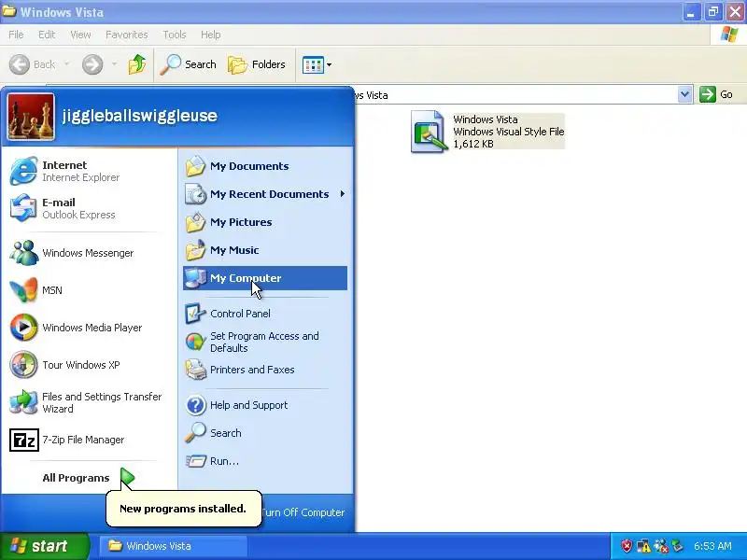The image size is (747, 560).
Task: Click the jiggleballswiggleuse username text
Action: tap(139, 116)
